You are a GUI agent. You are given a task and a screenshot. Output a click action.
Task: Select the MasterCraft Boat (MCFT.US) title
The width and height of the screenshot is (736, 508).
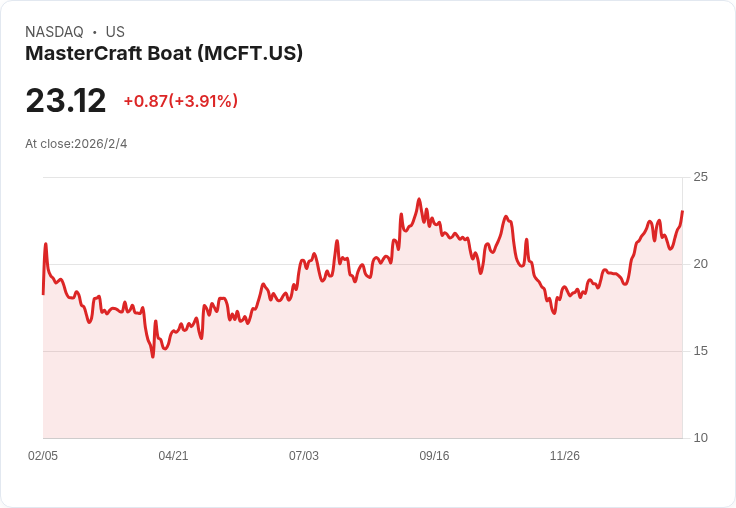tap(164, 53)
